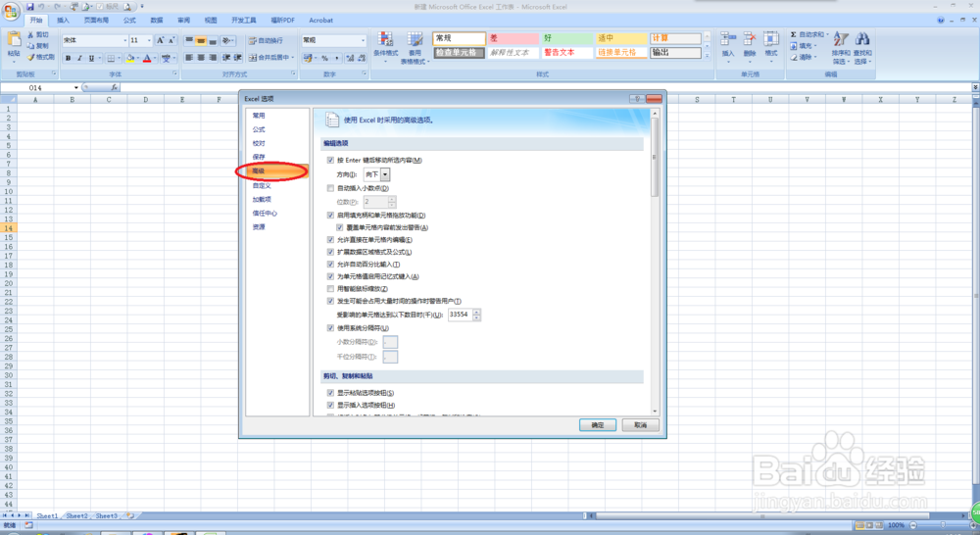The width and height of the screenshot is (980, 535).
Task: Click the Office button
Action: point(11,11)
